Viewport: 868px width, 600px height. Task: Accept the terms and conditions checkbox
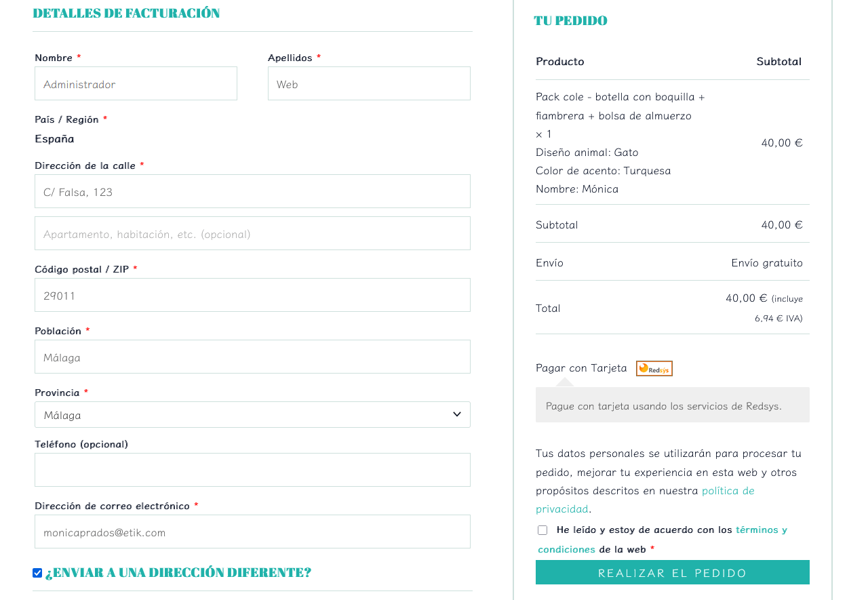coord(542,530)
